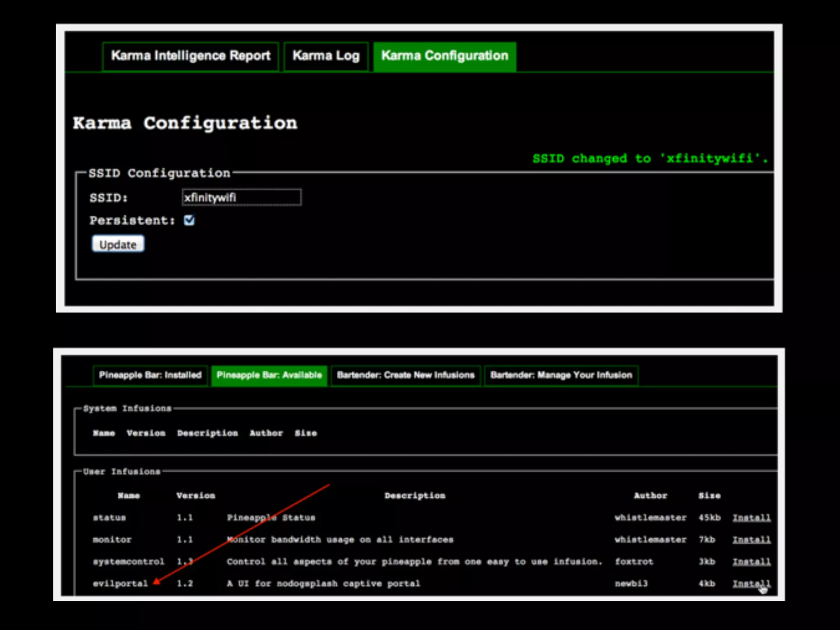Install the status infusion
840x630 pixels.
click(751, 518)
